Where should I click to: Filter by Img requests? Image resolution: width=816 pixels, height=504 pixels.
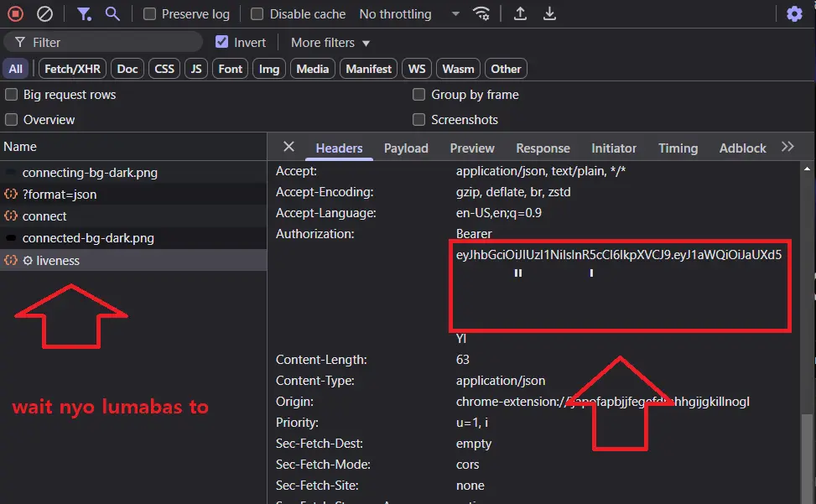[x=269, y=69]
